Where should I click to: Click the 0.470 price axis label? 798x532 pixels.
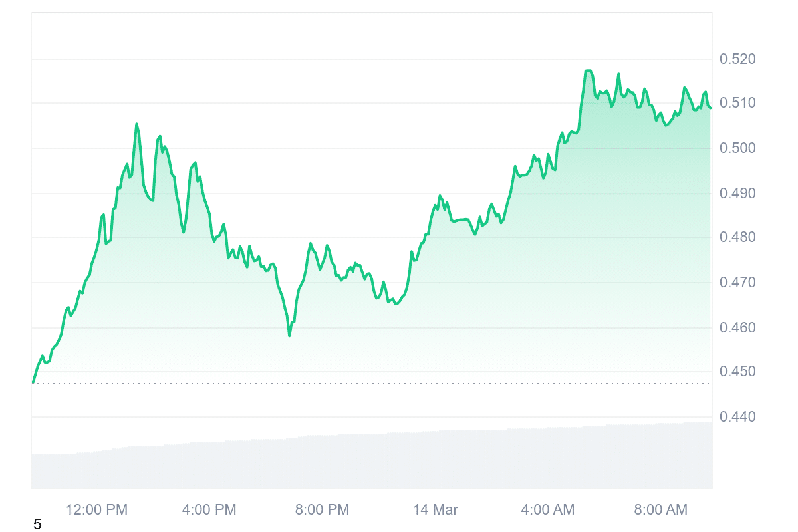[738, 283]
